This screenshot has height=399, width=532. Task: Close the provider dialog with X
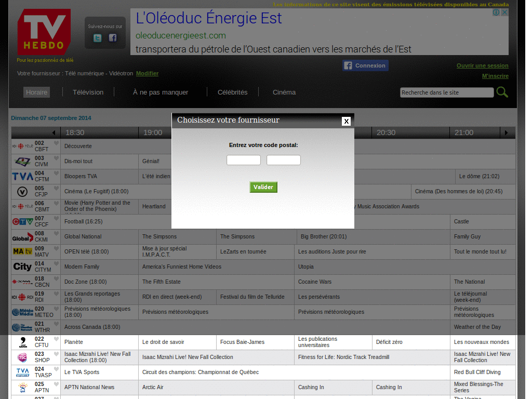click(x=346, y=121)
